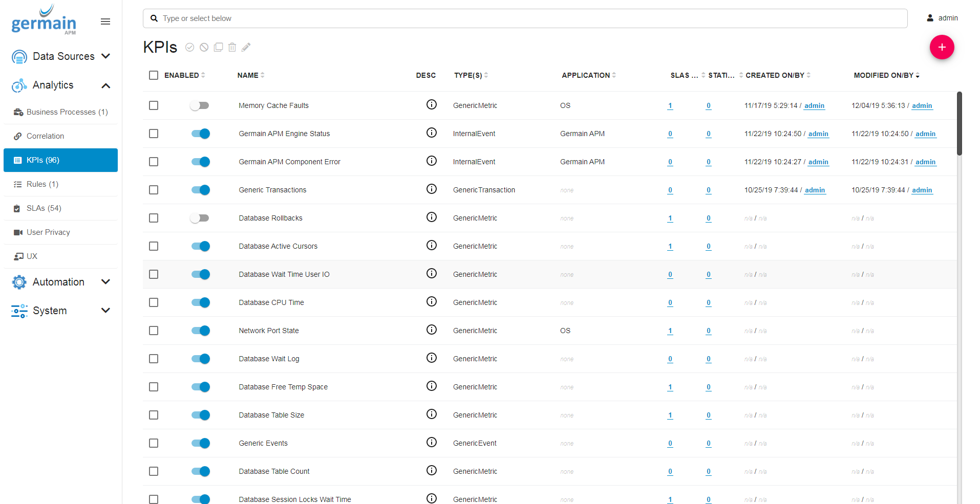Open the hamburger menu next to the logo
This screenshot has width=980, height=504.
[105, 21]
